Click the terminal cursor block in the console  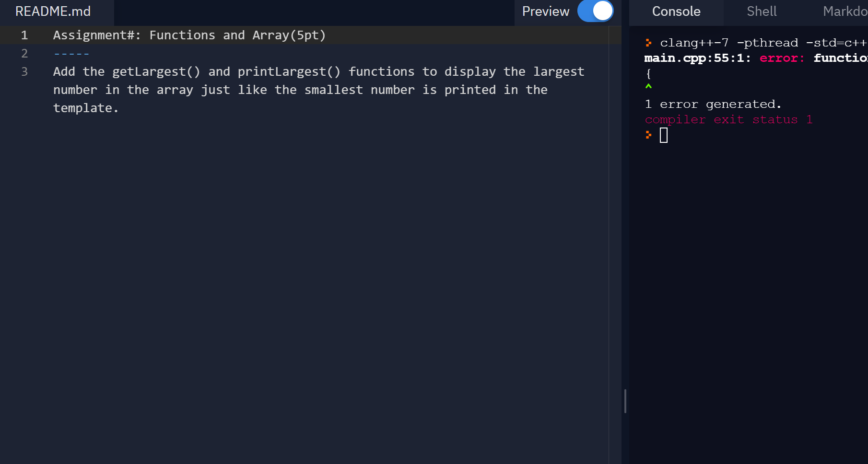tap(664, 136)
